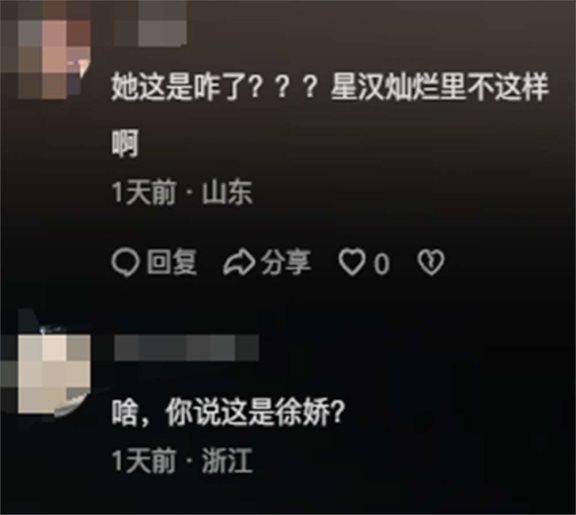
Task: Click the second commenter's blurred username
Action: (187, 347)
